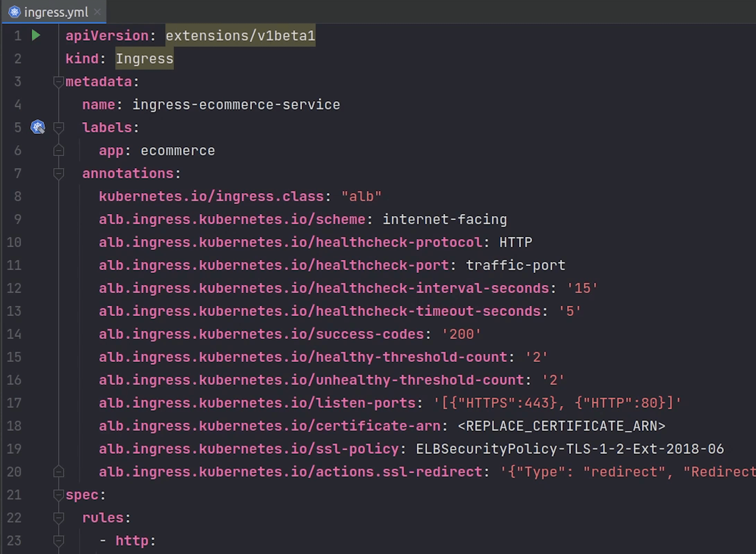Collapse the annotations block fold marker
Image resolution: width=756 pixels, height=554 pixels.
(58, 174)
